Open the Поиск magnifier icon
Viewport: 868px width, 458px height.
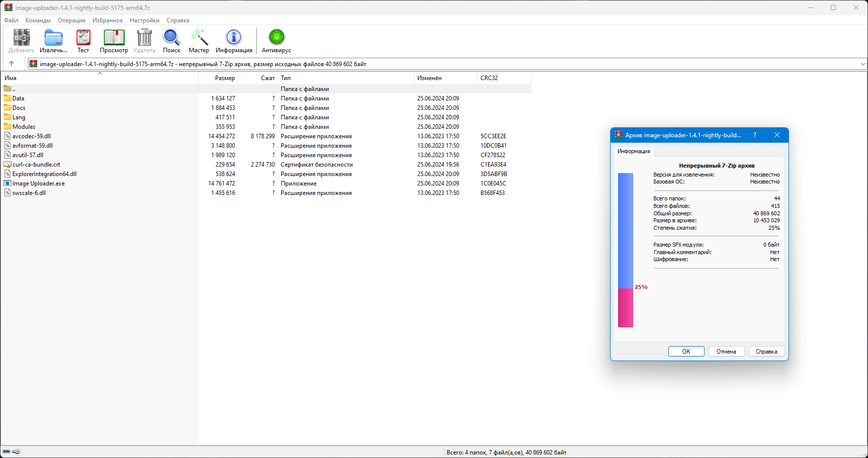171,38
